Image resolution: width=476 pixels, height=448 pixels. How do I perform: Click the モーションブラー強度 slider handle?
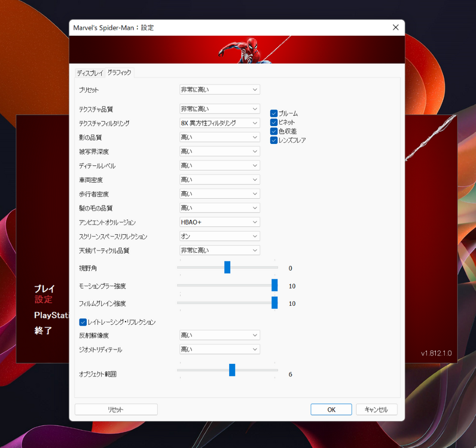[274, 285]
